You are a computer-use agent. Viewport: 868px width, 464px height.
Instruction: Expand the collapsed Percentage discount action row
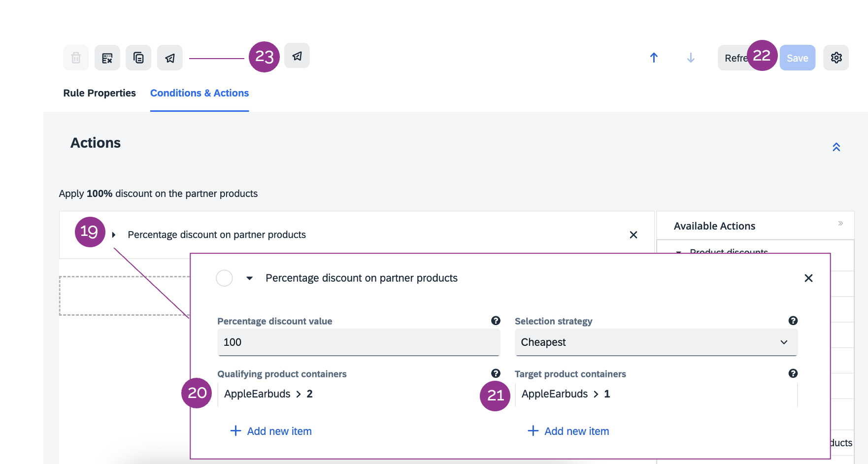tap(114, 235)
